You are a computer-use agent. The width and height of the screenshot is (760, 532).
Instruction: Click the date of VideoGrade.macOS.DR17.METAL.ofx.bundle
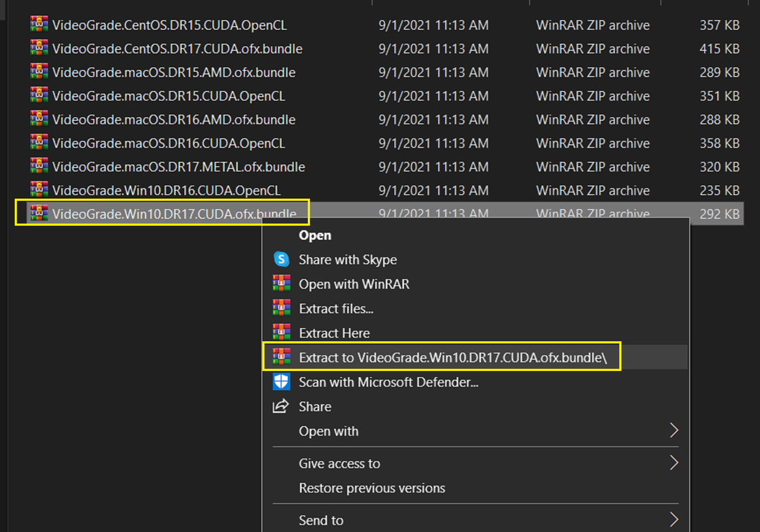pos(434,168)
